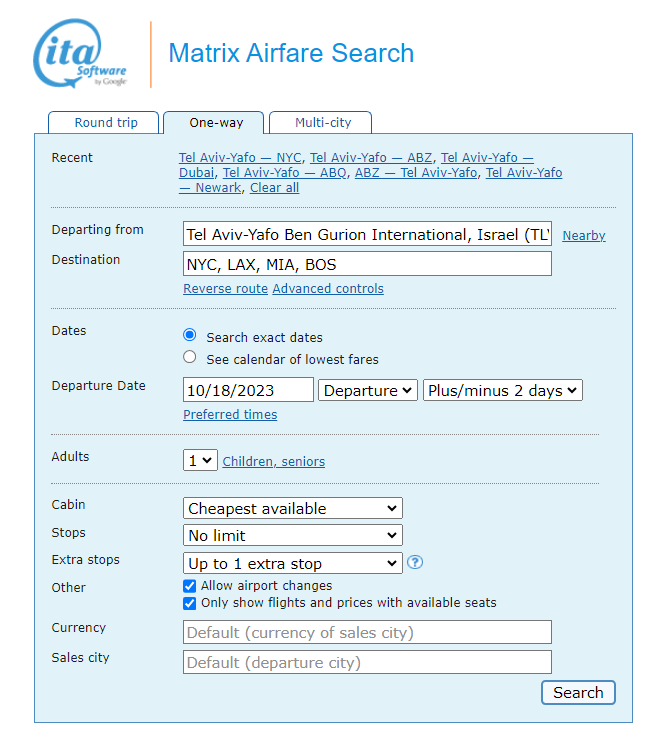
Task: Click the Reverse route link
Action: (225, 289)
